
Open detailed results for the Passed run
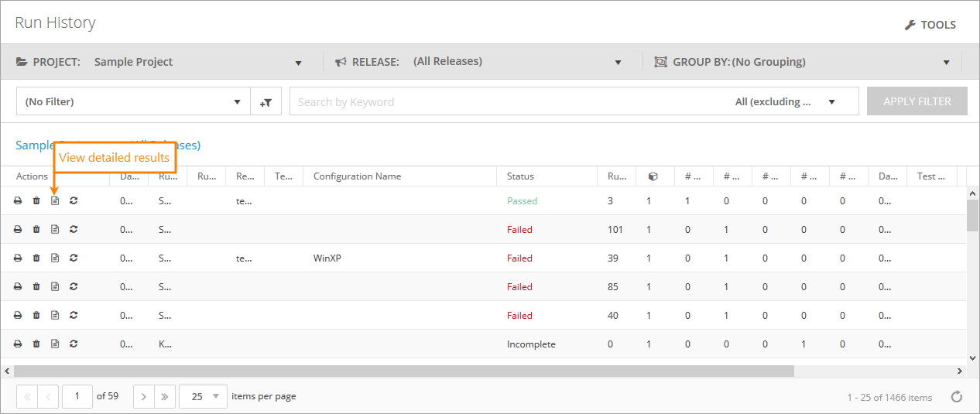point(55,200)
